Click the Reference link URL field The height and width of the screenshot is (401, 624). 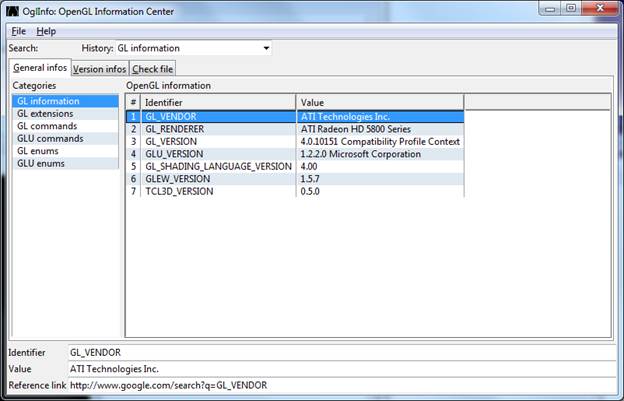tap(340, 385)
